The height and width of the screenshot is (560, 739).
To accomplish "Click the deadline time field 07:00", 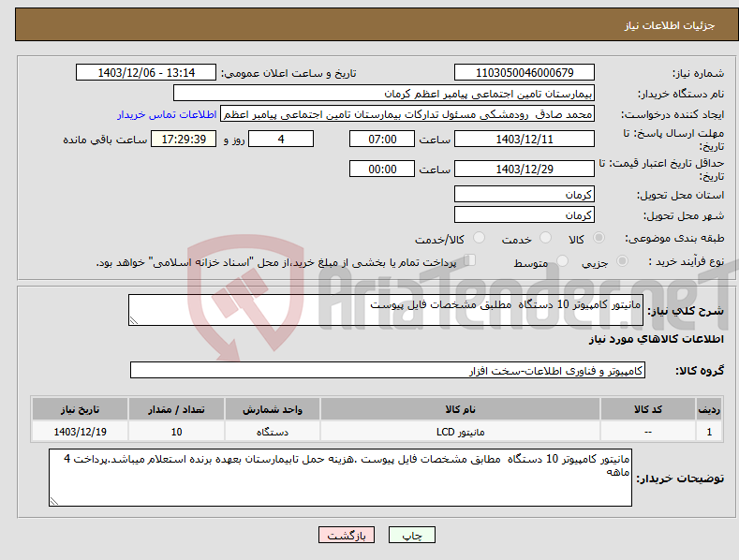I will 382,139.
